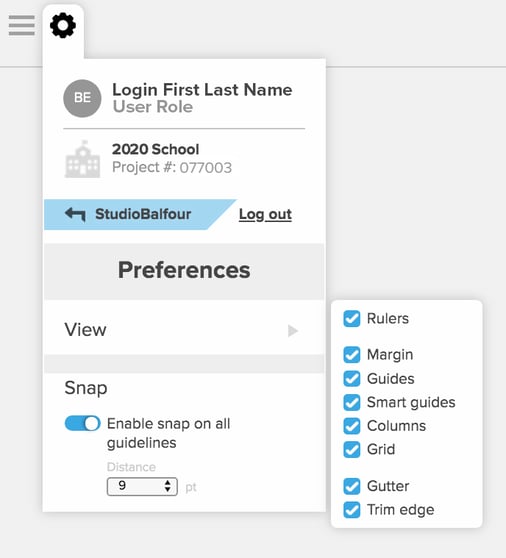
Task: Uncheck the Rulers checkbox
Action: [x=352, y=319]
